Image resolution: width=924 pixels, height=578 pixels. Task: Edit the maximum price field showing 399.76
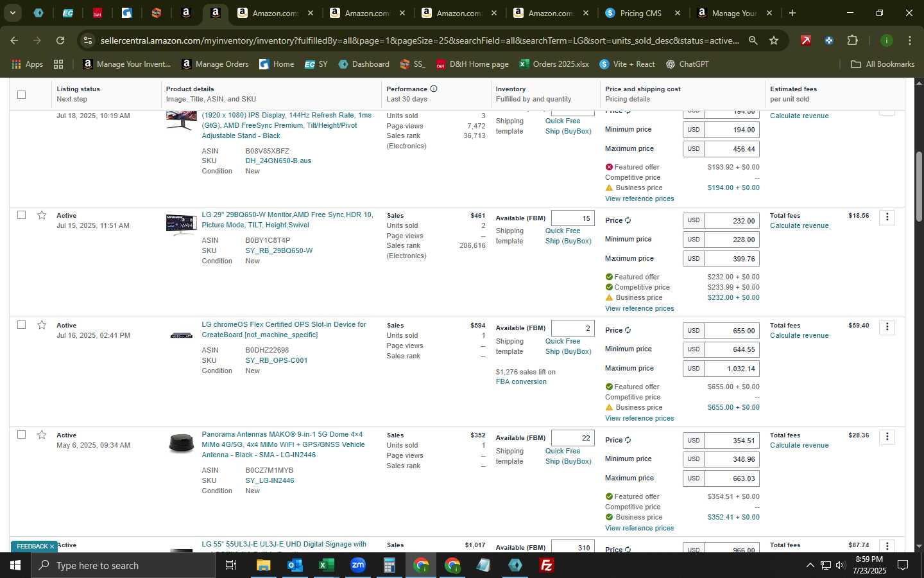click(732, 259)
